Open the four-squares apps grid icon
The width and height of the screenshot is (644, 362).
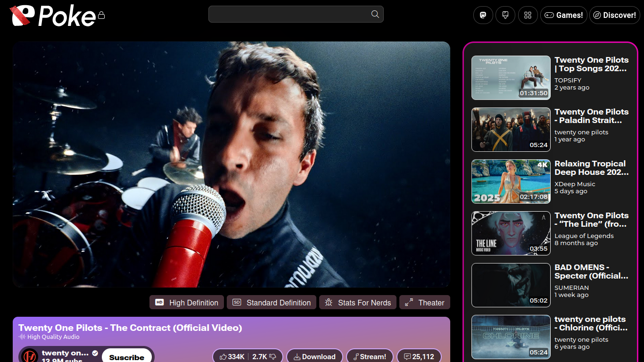coord(528,15)
